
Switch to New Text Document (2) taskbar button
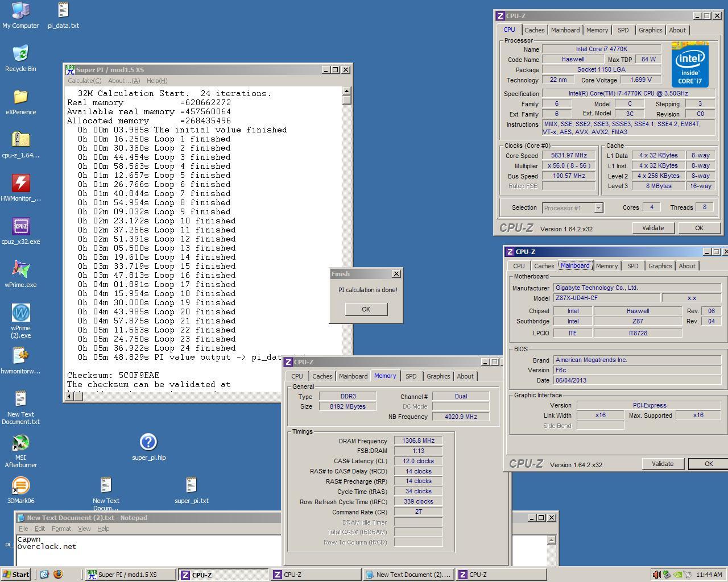[x=409, y=575]
